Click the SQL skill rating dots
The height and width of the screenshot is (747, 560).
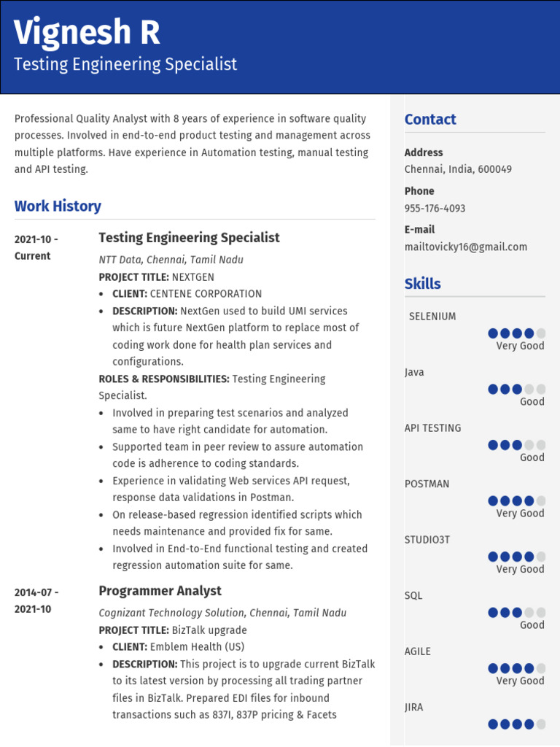pyautogui.click(x=516, y=612)
